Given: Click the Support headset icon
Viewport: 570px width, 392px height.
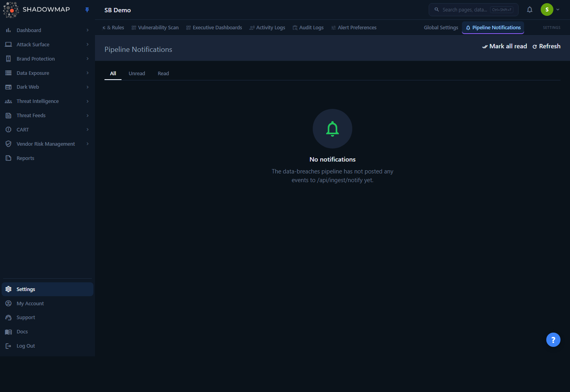Looking at the screenshot, I should point(8,318).
